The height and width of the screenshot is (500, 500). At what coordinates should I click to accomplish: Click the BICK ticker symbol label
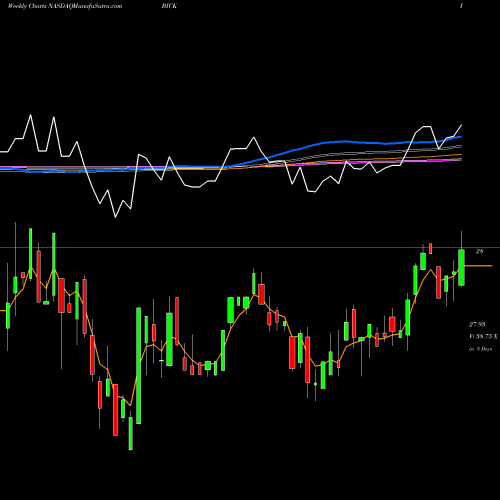(x=169, y=6)
